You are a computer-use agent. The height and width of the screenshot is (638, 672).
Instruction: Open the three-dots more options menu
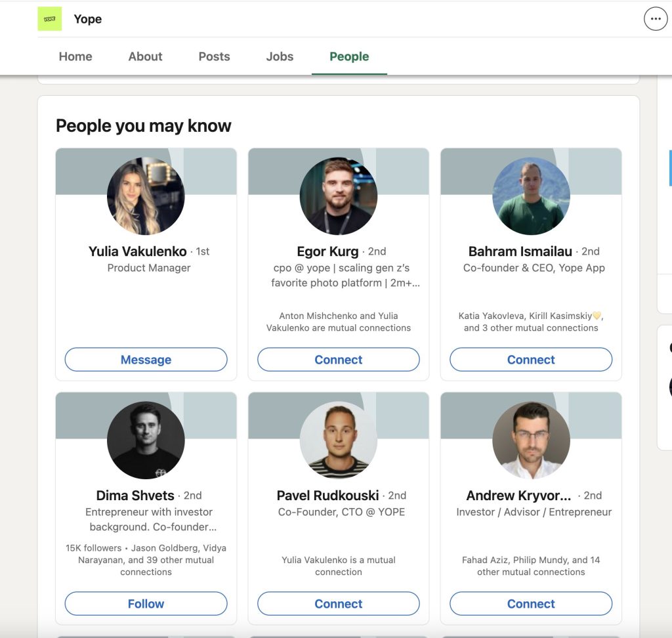655,19
